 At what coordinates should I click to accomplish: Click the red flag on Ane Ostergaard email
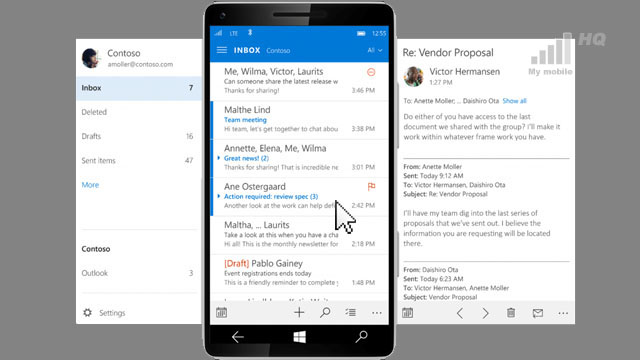click(371, 187)
